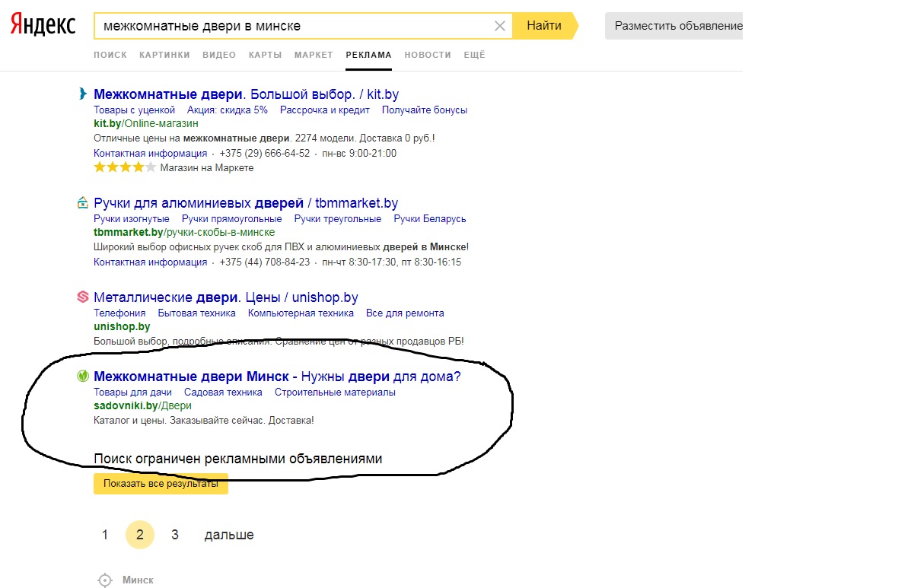Click Поиск ограничен рекламными объявлениями text
The width and height of the screenshot is (898, 588).
(237, 459)
